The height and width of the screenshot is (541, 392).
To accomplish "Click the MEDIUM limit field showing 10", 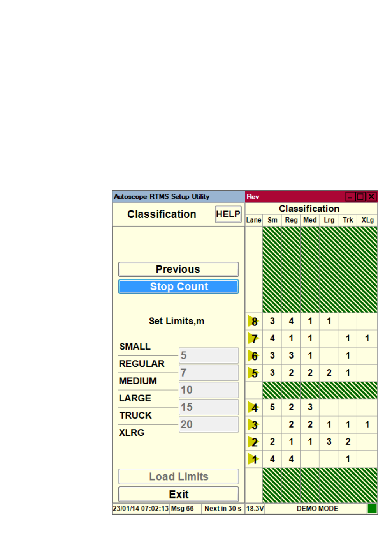I will click(209, 390).
